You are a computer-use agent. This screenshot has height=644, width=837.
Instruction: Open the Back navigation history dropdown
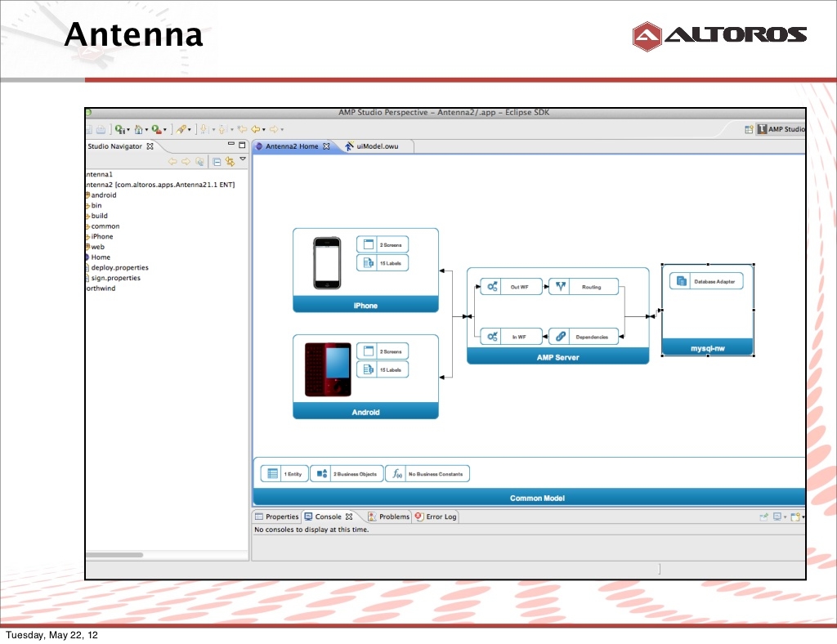(264, 130)
